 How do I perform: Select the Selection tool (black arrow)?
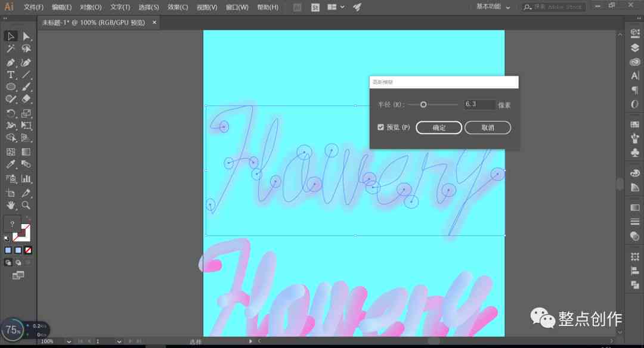coord(11,36)
